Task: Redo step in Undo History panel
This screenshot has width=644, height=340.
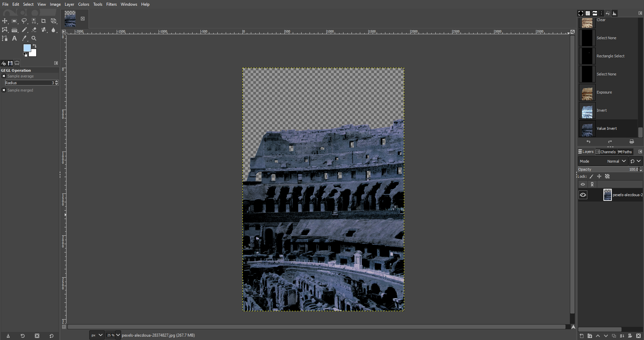Action: click(610, 142)
